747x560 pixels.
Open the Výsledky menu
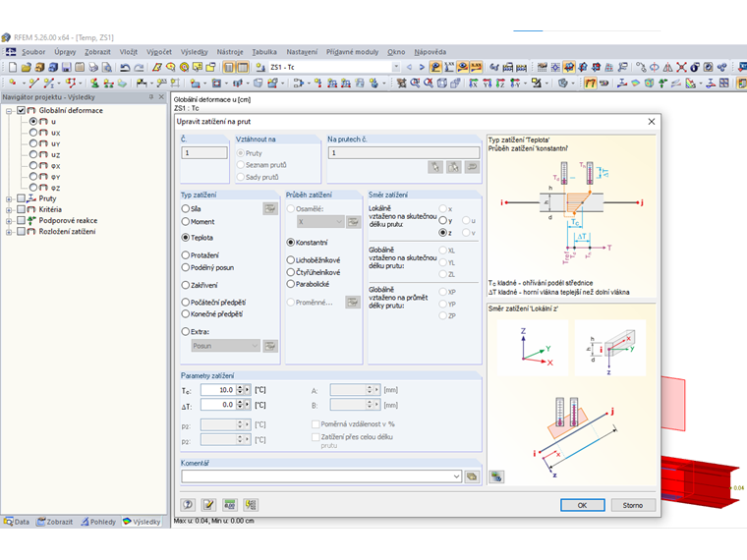[x=194, y=51]
